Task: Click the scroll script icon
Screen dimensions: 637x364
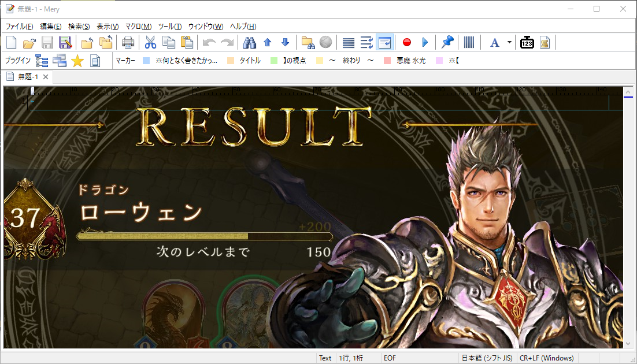Action: pos(545,42)
